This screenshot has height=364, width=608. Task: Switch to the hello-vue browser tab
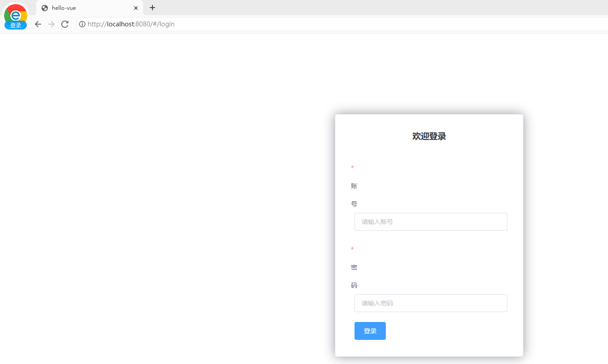[80, 8]
